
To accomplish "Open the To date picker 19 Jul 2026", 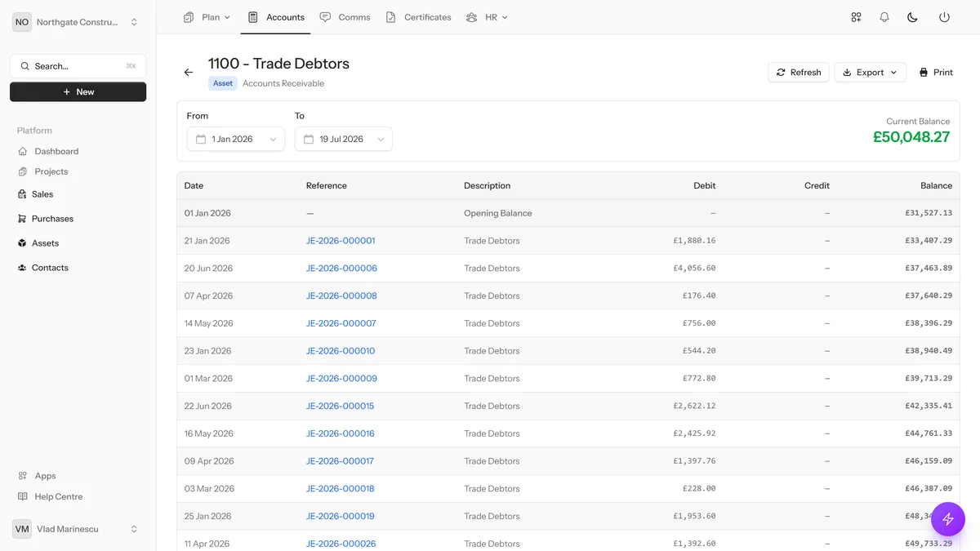I will tap(343, 140).
